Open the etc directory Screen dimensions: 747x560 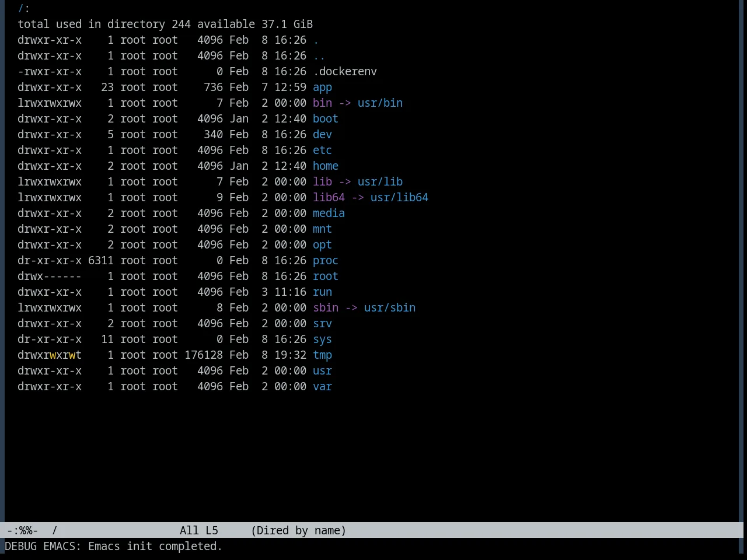click(322, 150)
